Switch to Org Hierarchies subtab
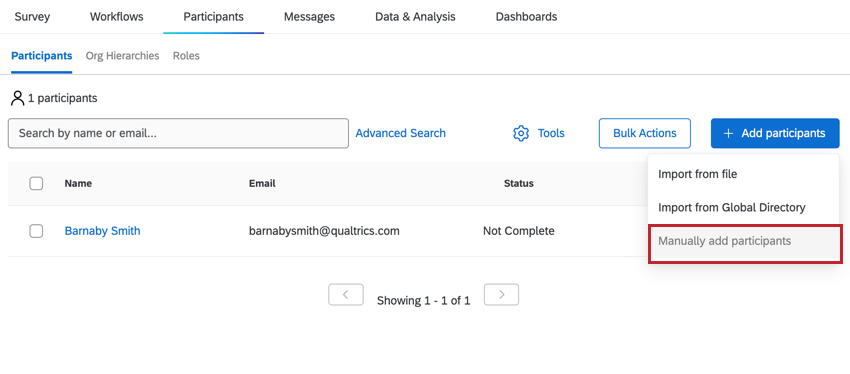 (123, 56)
